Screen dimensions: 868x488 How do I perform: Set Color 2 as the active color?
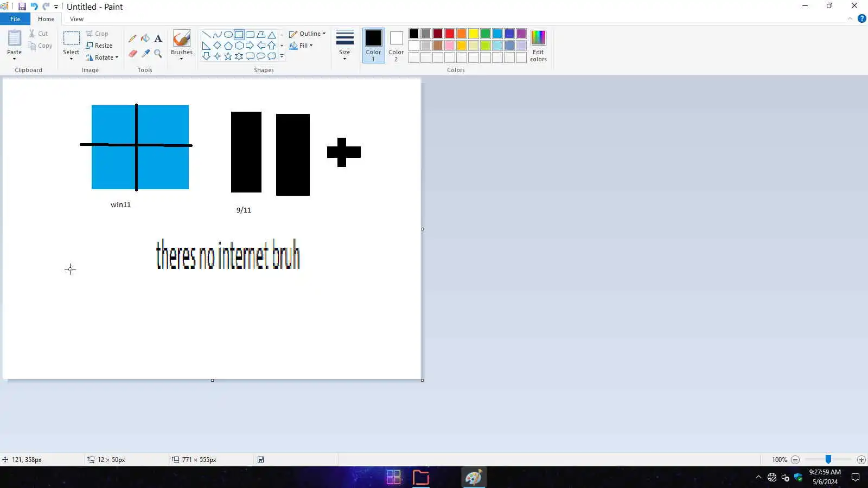(x=396, y=46)
